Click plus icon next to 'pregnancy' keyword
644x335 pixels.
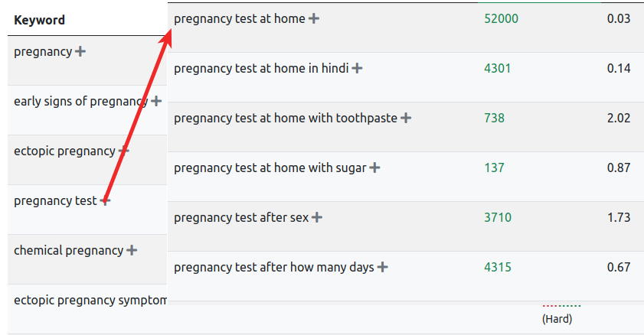(x=80, y=52)
